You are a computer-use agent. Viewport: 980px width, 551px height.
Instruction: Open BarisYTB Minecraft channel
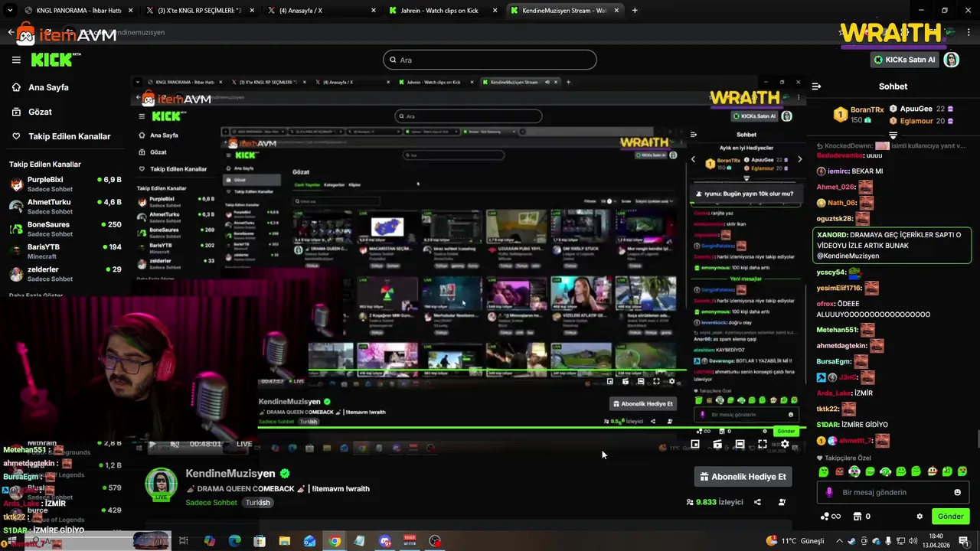coord(65,252)
